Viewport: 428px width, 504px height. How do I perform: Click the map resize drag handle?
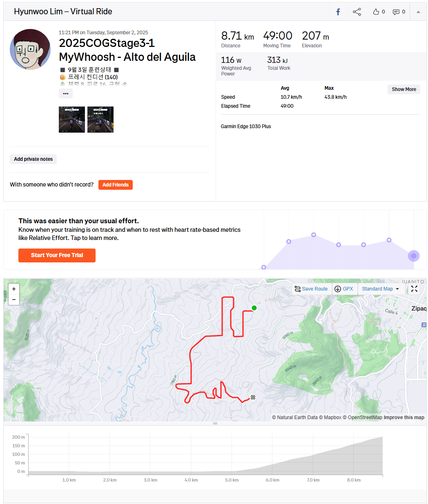(x=215, y=424)
